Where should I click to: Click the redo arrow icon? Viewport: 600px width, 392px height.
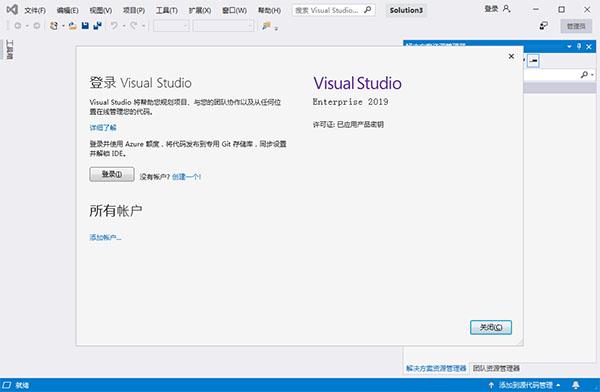pos(134,26)
